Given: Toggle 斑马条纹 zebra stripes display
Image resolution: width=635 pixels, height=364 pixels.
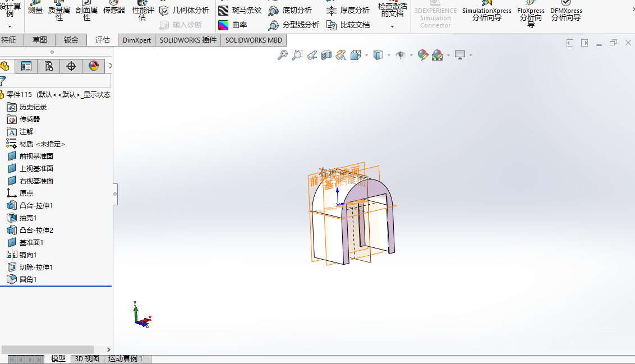Looking at the screenshot, I should pos(240,11).
